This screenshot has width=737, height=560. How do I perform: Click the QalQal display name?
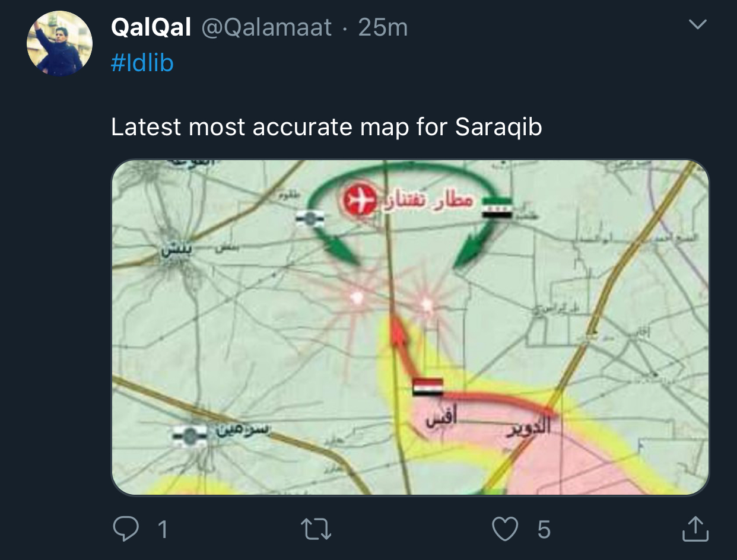(151, 27)
